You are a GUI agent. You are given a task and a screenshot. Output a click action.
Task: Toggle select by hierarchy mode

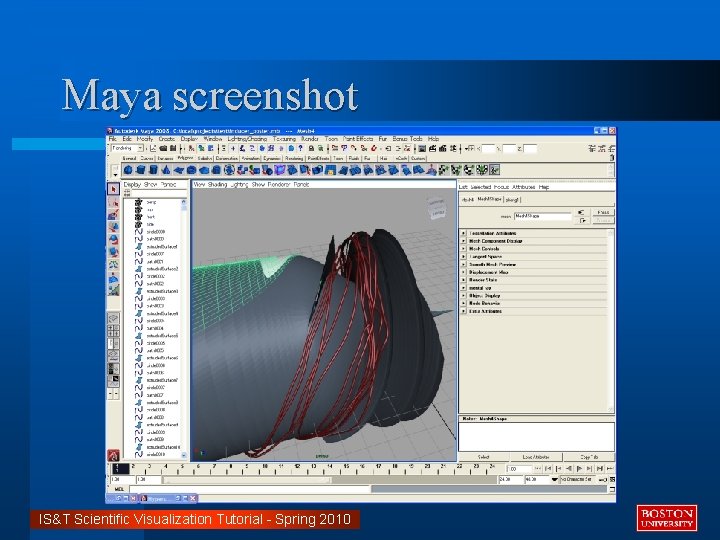pyautogui.click(x=191, y=148)
